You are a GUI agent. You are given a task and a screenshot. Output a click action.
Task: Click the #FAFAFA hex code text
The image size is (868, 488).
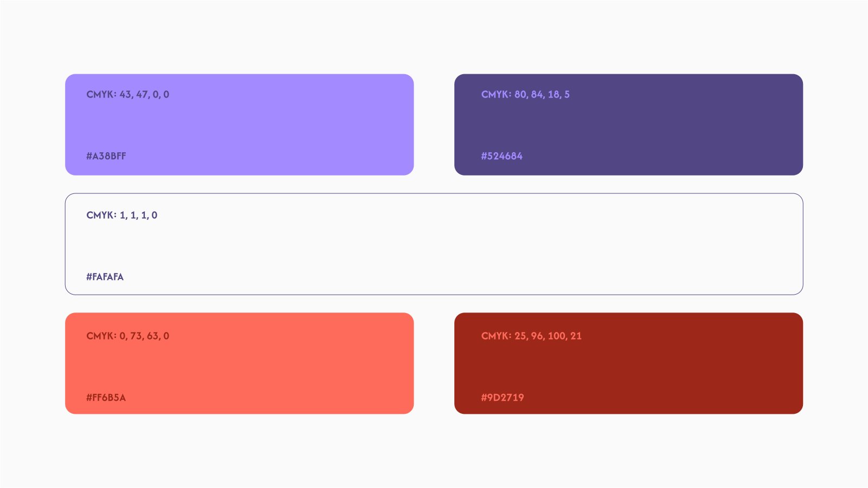(105, 277)
